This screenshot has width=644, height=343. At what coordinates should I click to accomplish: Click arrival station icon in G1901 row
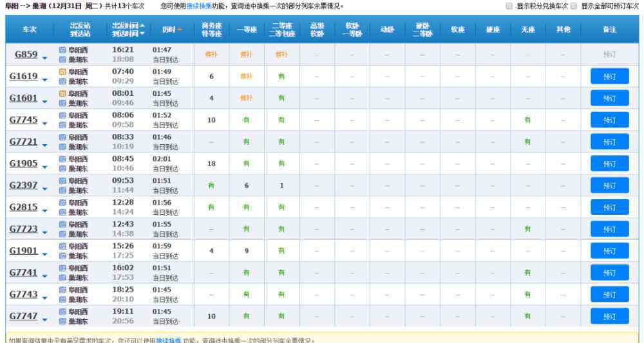coord(62,256)
